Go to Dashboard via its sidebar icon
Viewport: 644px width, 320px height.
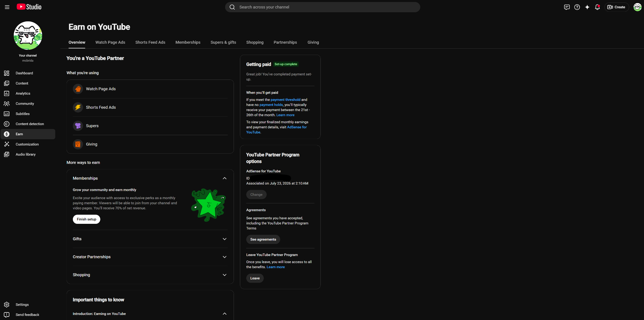pyautogui.click(x=7, y=73)
